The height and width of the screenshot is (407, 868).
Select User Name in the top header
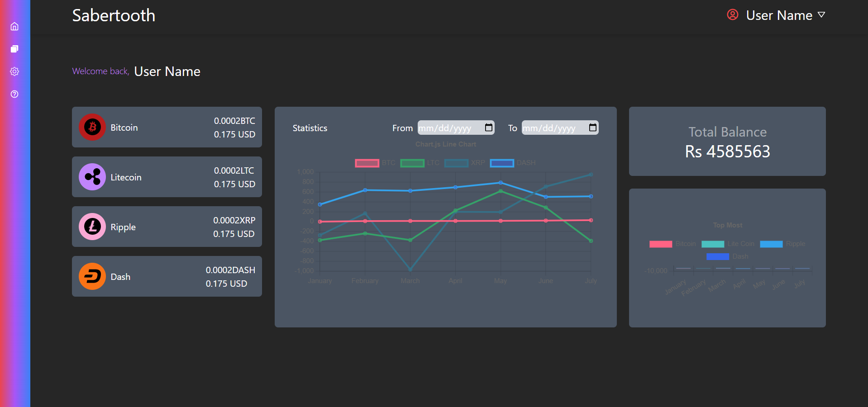(779, 15)
